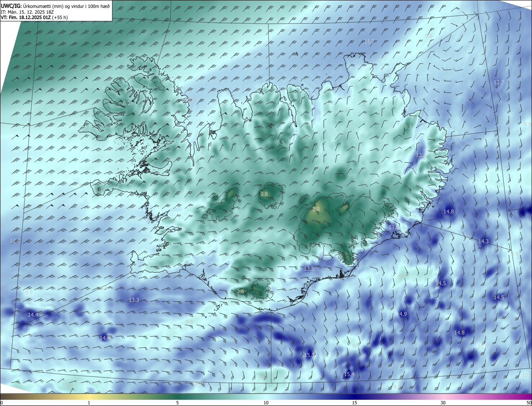Screen dimensions: 532x406
Task: Click the 6.0 value label
Action: (99, 190)
